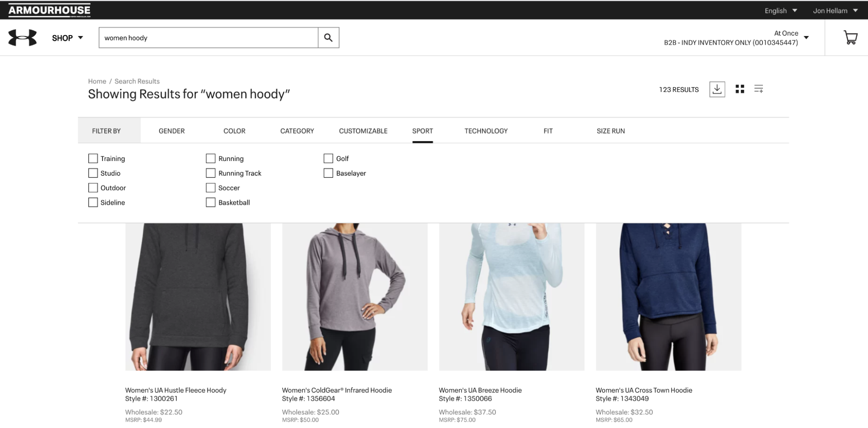This screenshot has width=868, height=428.
Task: Tick the Sideline checkbox
Action: 93,202
